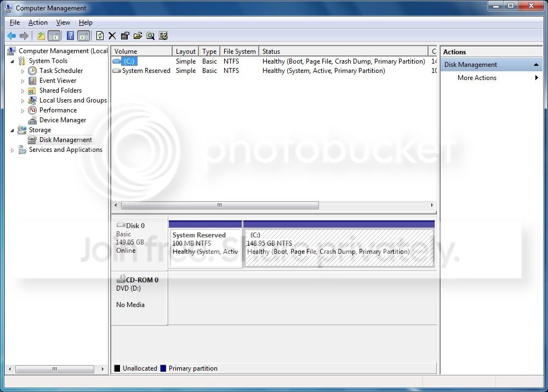Collapse the System Tools tree node
The width and height of the screenshot is (548, 392).
[x=12, y=61]
